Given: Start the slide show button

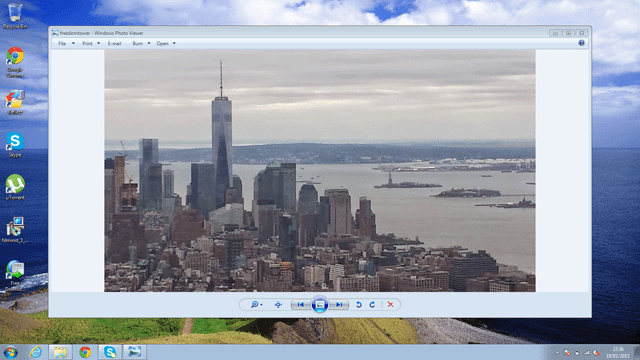Looking at the screenshot, I should click(x=320, y=304).
